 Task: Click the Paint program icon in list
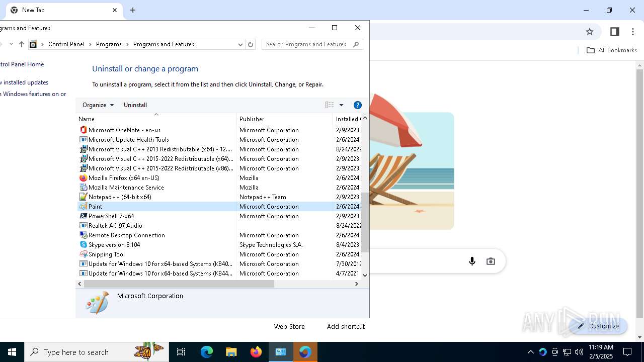tap(84, 206)
